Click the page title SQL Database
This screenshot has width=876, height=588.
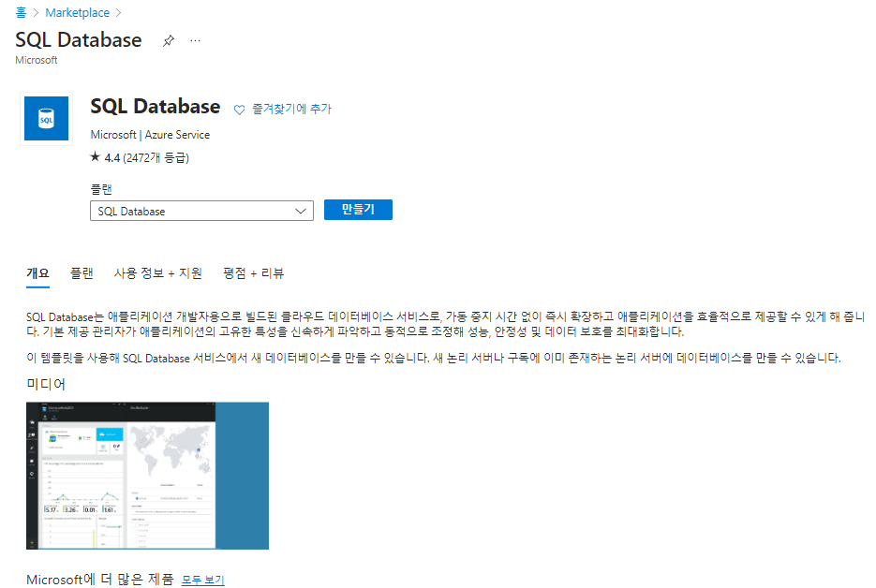(x=78, y=40)
